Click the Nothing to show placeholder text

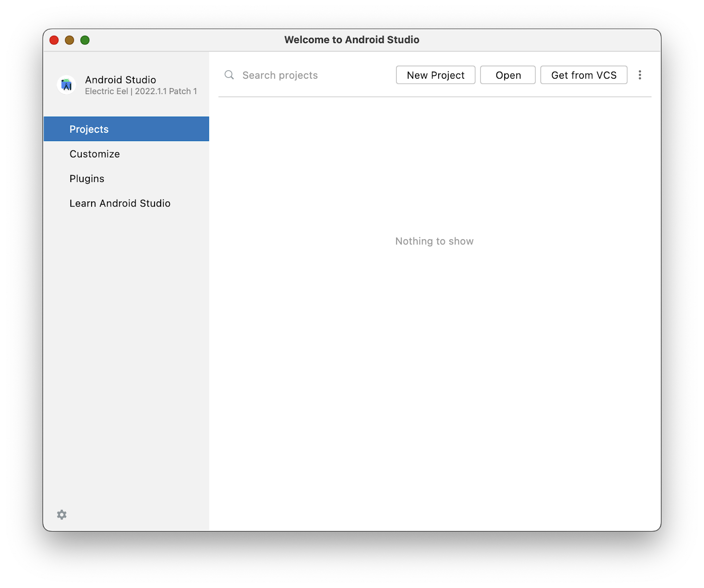(434, 241)
